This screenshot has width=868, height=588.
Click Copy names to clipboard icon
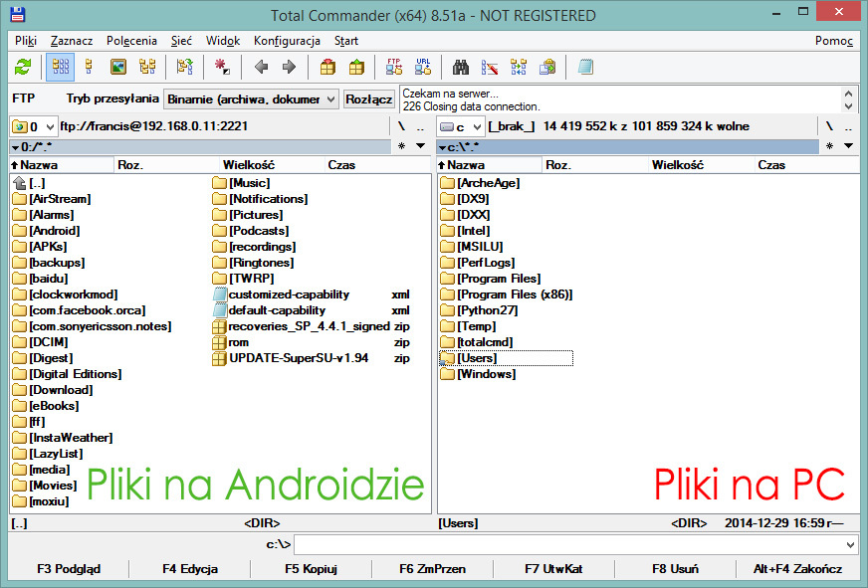547,67
